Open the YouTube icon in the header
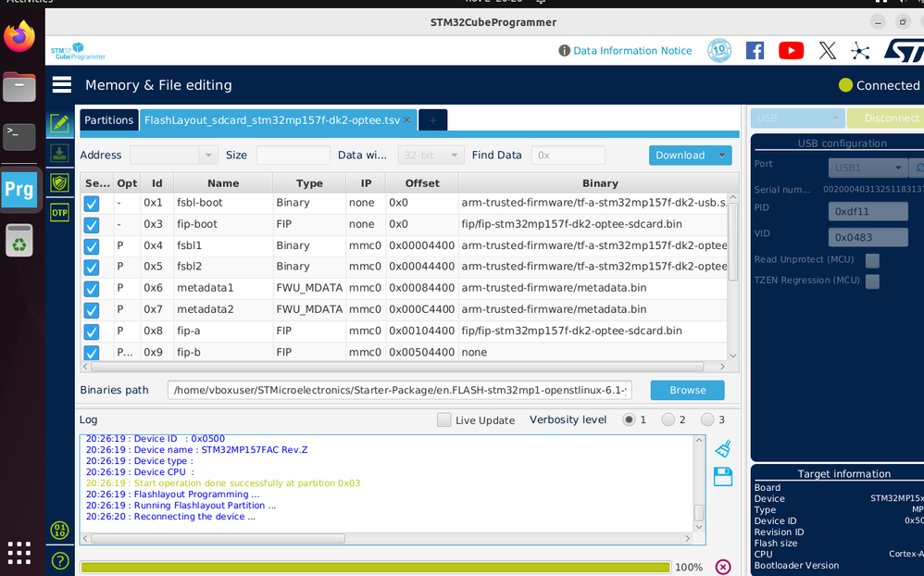The height and width of the screenshot is (576, 924). tap(791, 51)
